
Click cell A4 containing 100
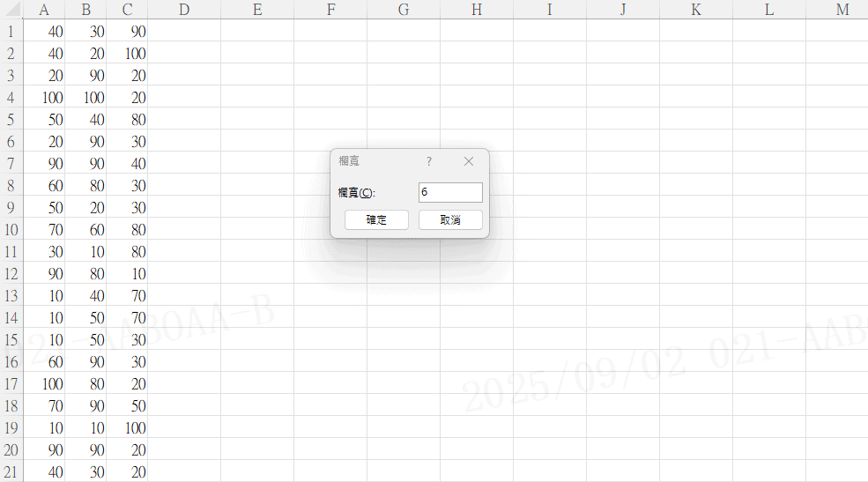tap(44, 97)
